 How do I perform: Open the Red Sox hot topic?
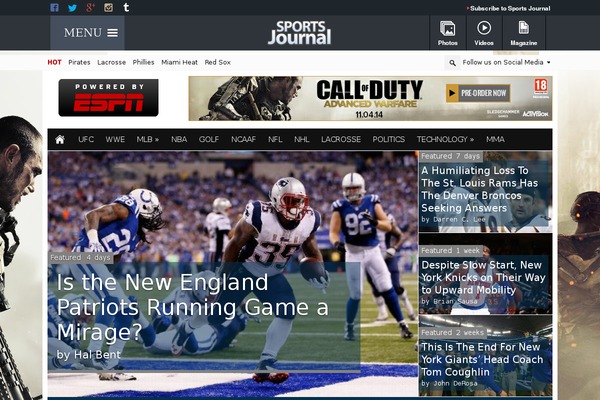click(217, 62)
